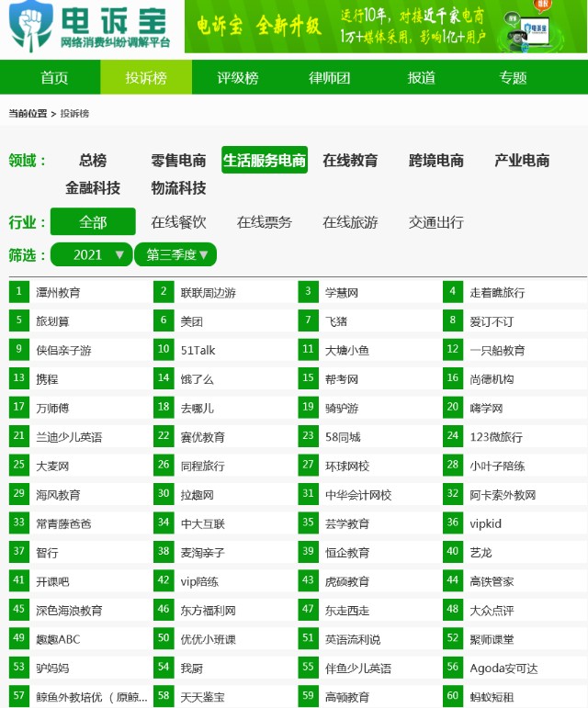Open 去哪儿 ranking entry

[197, 409]
